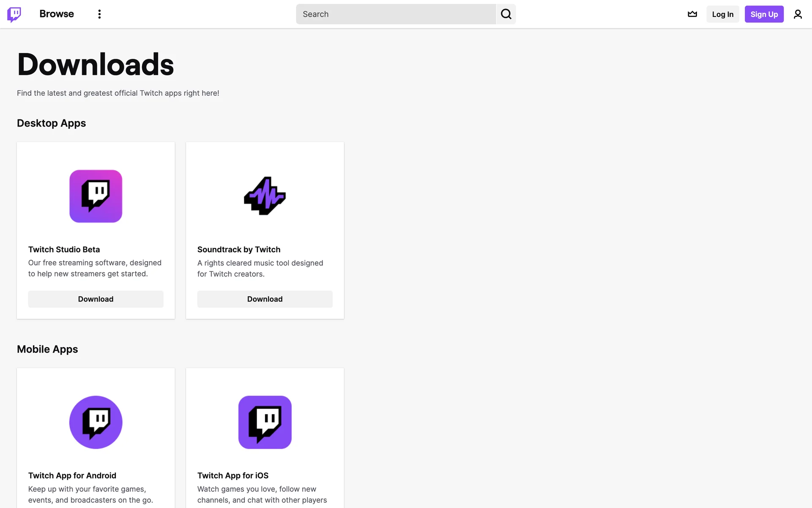The height and width of the screenshot is (508, 812).
Task: Download Soundtrack by Twitch
Action: (265, 299)
